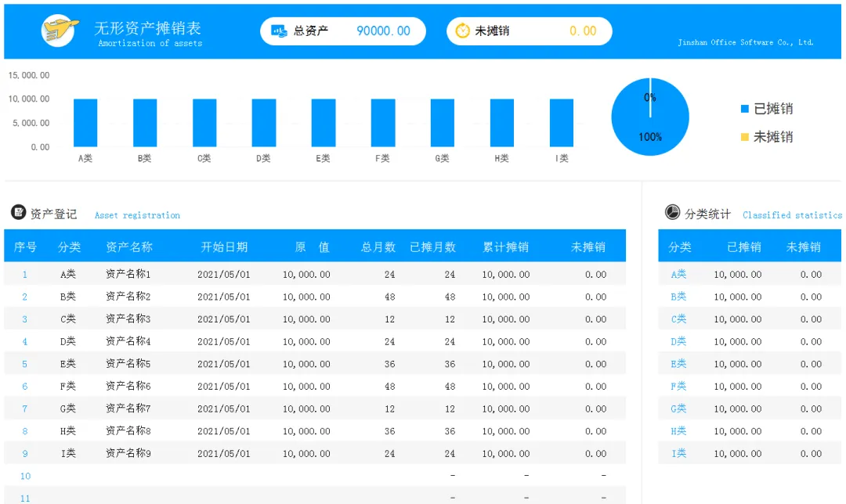Click the 原 值 column header
This screenshot has height=504, width=846.
coord(312,247)
